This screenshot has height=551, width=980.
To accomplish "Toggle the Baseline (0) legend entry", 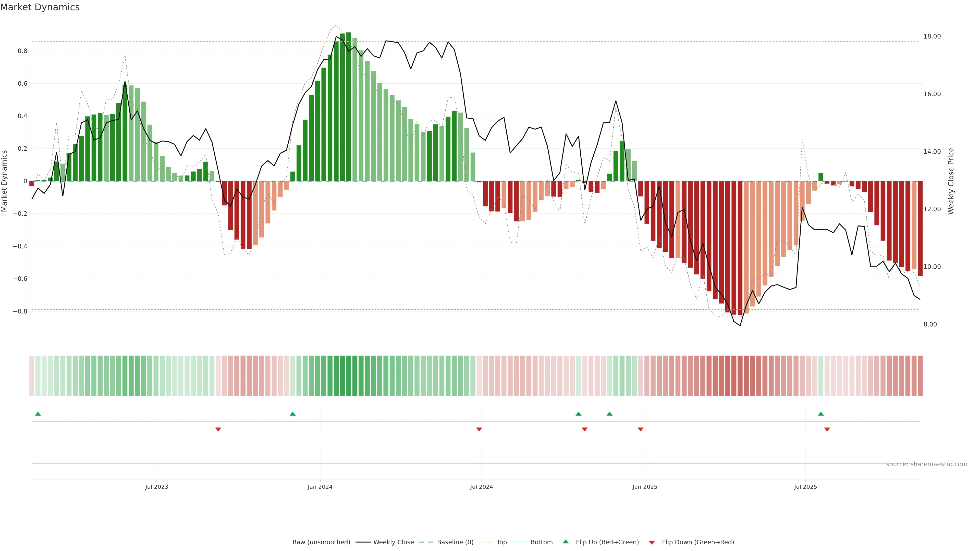I will [455, 542].
